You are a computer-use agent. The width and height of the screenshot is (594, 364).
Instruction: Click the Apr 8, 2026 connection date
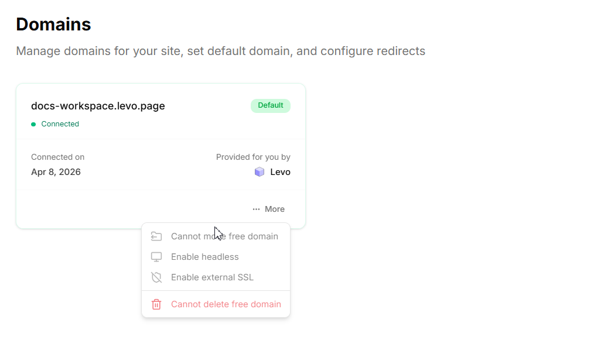pyautogui.click(x=56, y=172)
